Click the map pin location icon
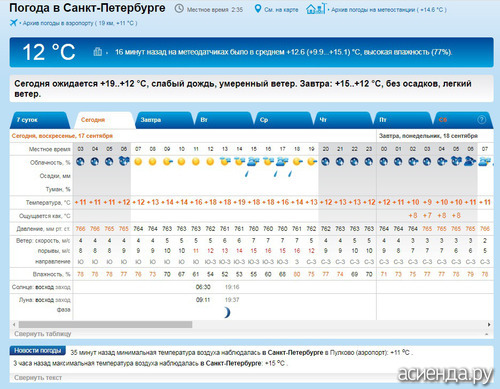This screenshot has height=389, width=500. click(257, 9)
